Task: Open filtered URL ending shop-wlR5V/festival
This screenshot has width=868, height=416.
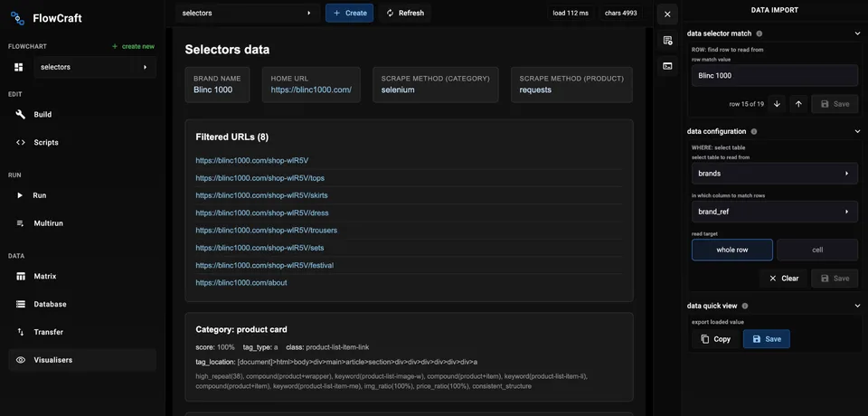Action: 265,265
